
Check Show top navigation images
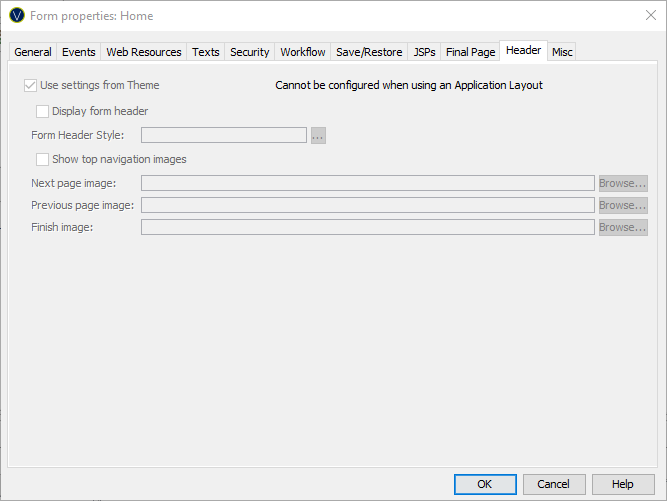[43, 159]
